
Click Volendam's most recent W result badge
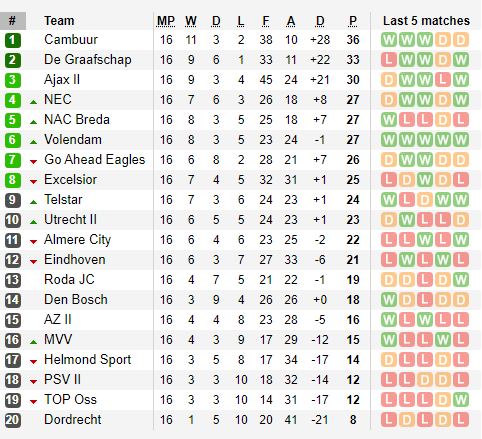461,140
